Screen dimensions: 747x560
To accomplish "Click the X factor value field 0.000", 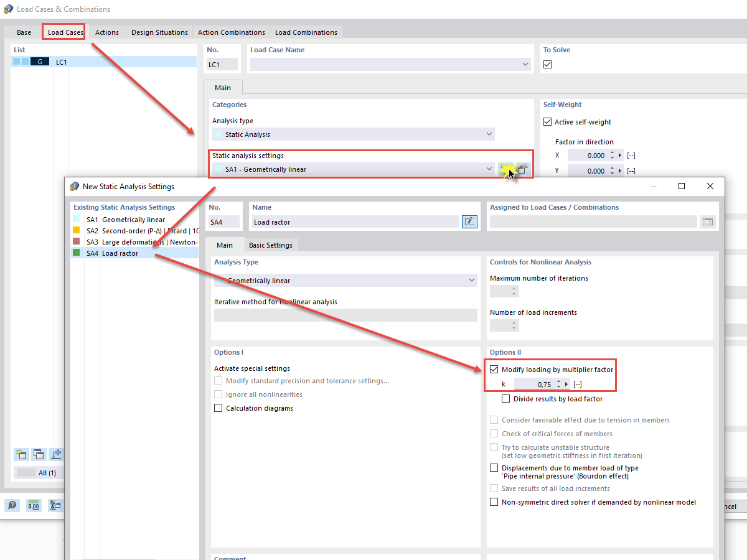I will 588,156.
